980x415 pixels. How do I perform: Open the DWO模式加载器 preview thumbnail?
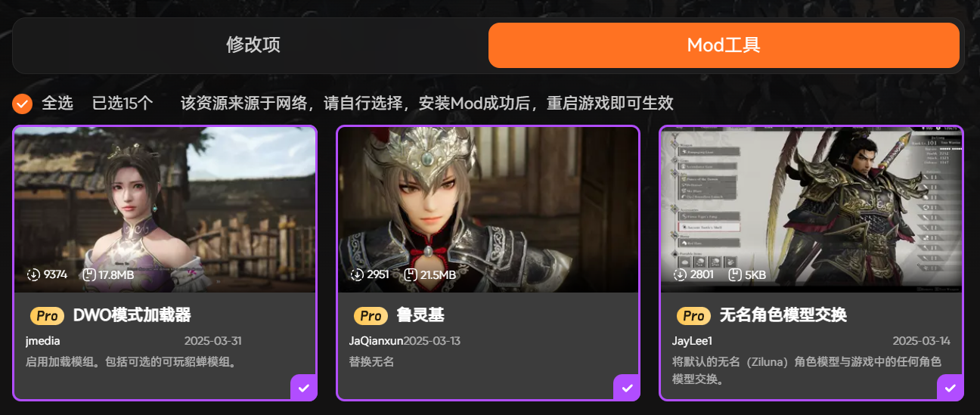pos(165,209)
